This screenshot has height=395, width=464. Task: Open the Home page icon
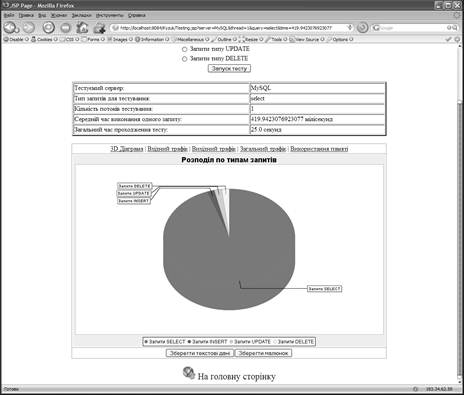82,28
